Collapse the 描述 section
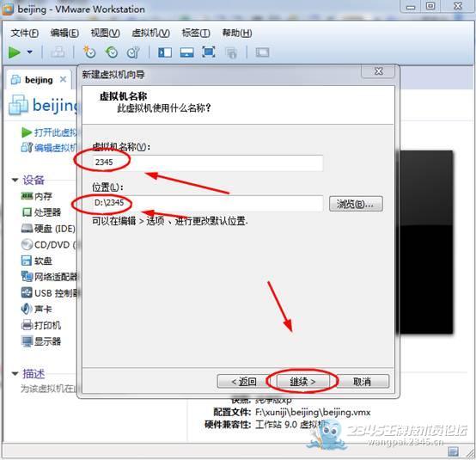476x460 pixels. [x=15, y=374]
